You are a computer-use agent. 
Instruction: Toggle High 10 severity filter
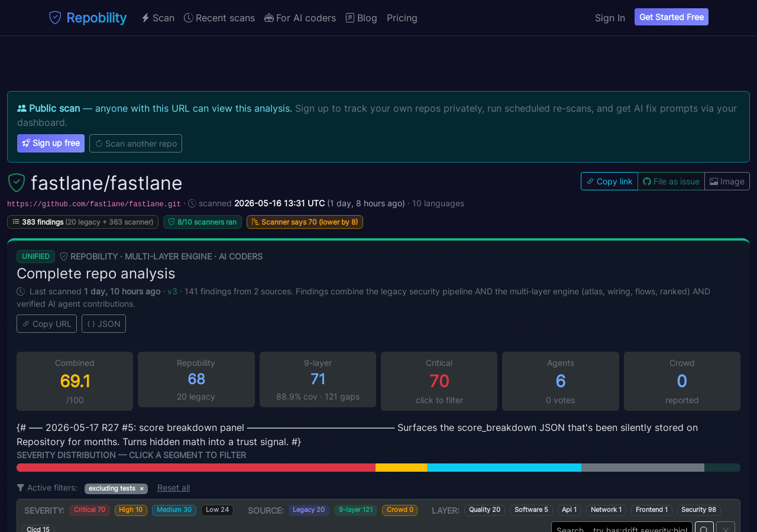[x=131, y=510]
